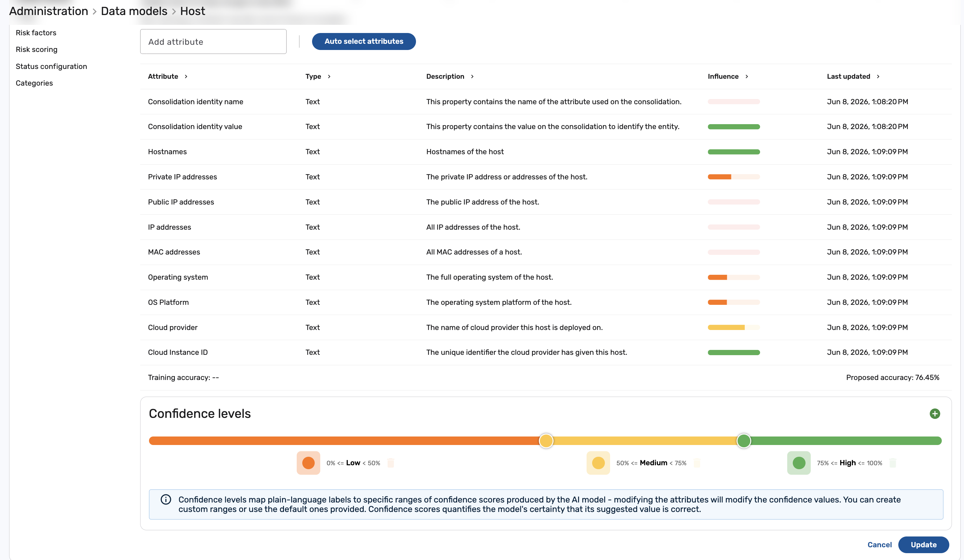This screenshot has height=560, width=964.
Task: Click Low label in confidence levels
Action: coord(353,463)
